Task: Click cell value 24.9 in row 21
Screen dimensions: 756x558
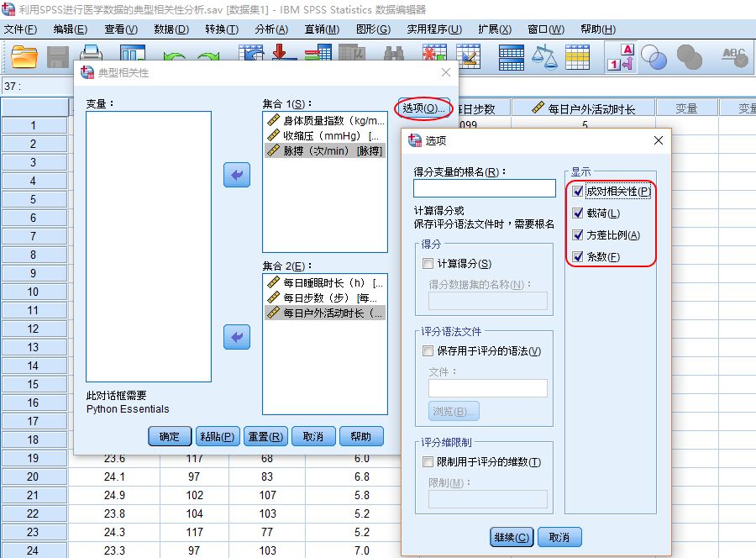Action: click(114, 495)
